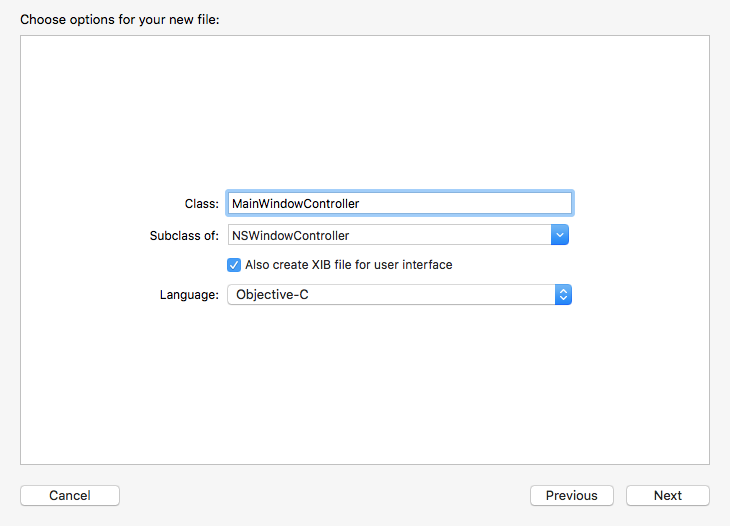Go back with the Previous button
This screenshot has height=526, width=730.
(571, 495)
